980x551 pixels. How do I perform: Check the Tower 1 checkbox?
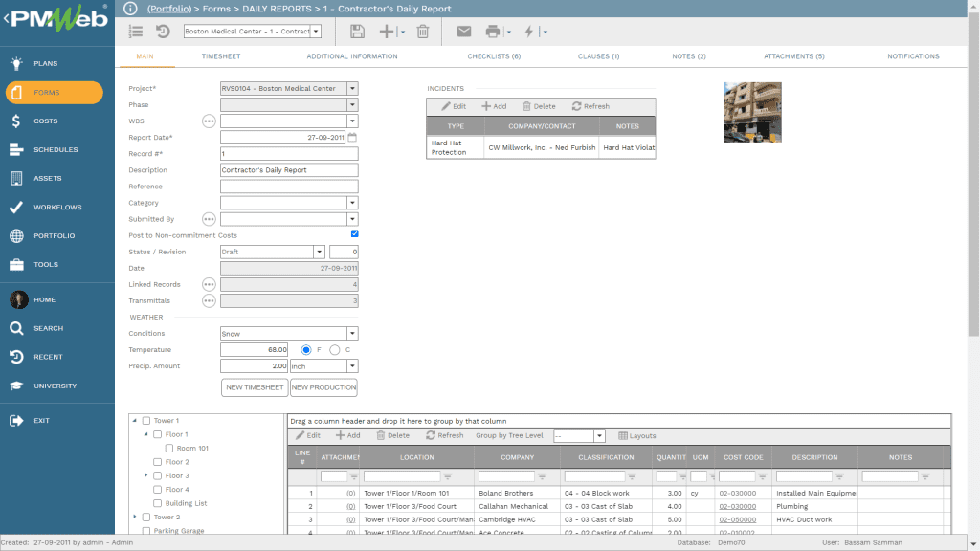pos(146,421)
